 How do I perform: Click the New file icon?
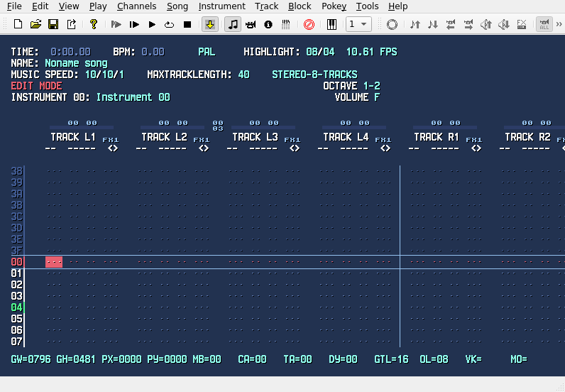(x=18, y=25)
